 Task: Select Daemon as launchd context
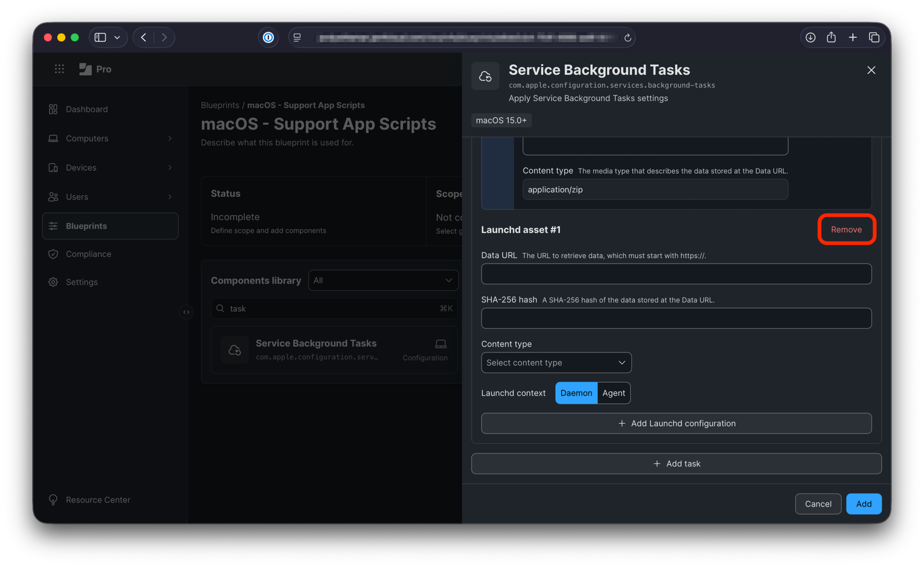point(576,393)
